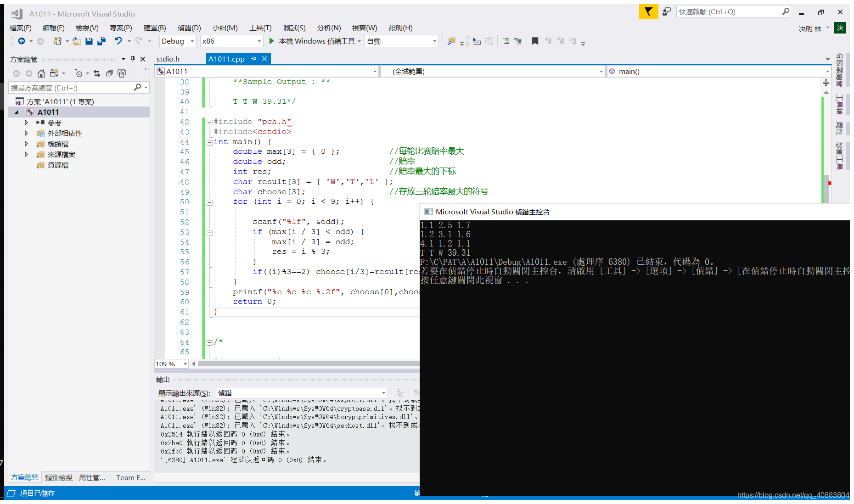Click the editor vertical scrollbar thumb
This screenshot has width=854, height=504.
pos(826,188)
